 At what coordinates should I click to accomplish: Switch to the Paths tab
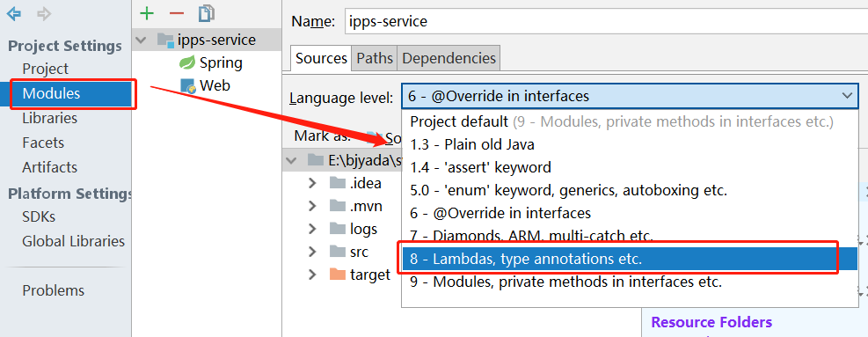point(375,58)
